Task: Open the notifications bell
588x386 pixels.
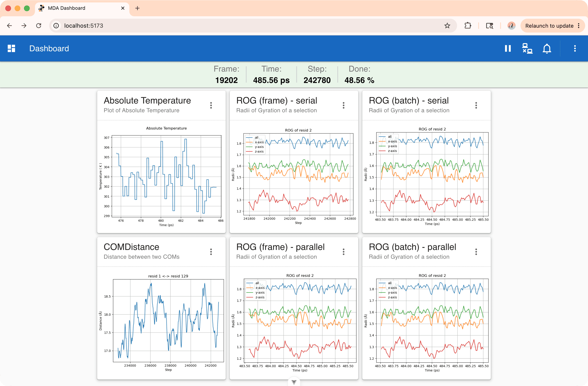Action: [547, 48]
